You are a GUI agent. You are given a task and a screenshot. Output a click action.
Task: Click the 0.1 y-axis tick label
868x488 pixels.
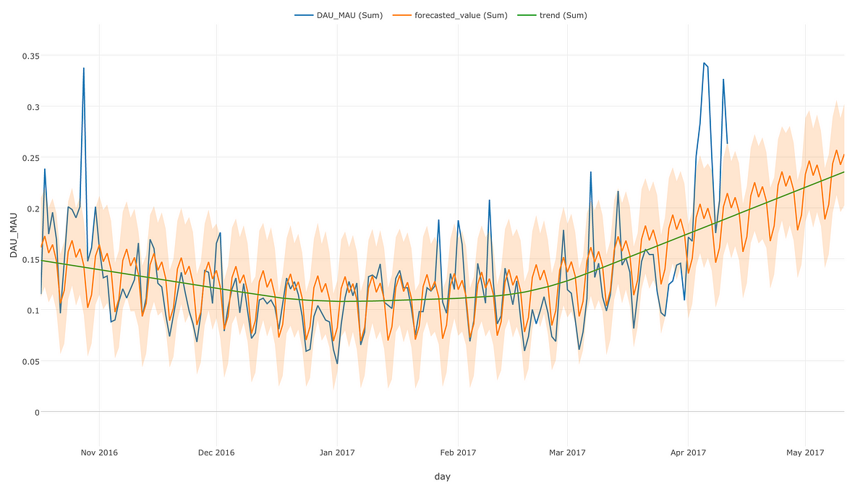click(32, 310)
